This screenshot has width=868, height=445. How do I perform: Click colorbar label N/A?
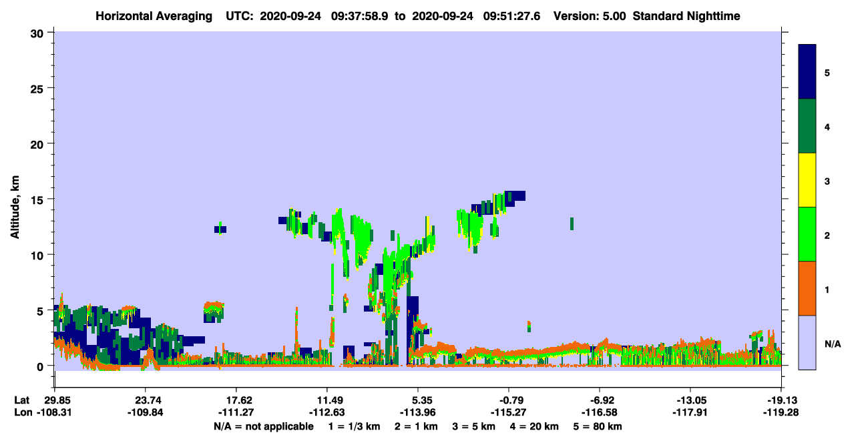pos(832,344)
